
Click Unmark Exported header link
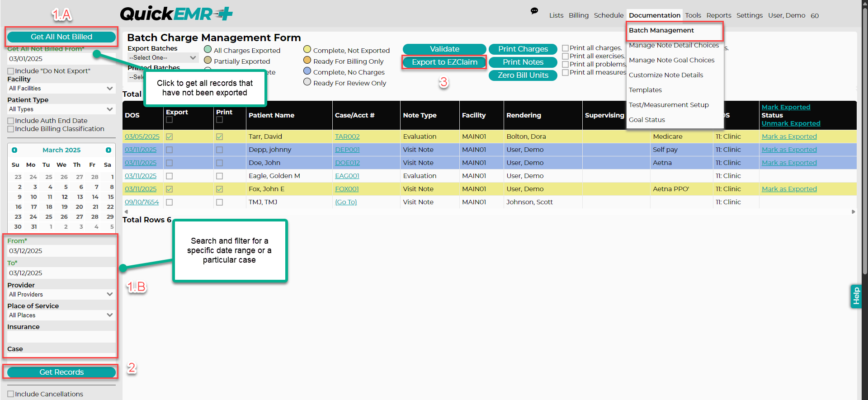click(791, 123)
